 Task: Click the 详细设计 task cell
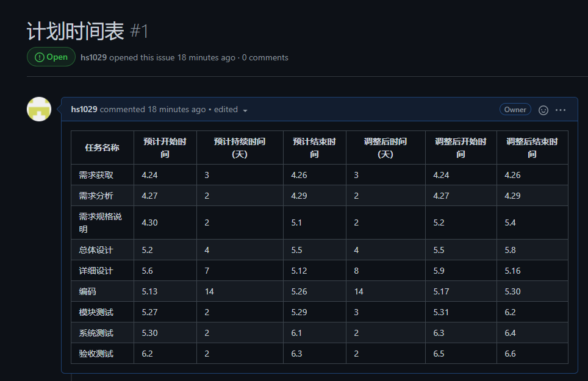(x=96, y=271)
